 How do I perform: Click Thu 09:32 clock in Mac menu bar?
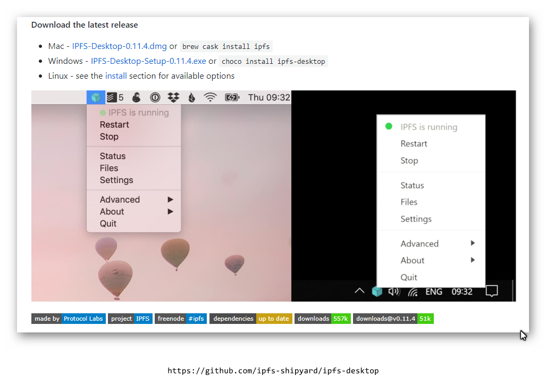tap(269, 97)
